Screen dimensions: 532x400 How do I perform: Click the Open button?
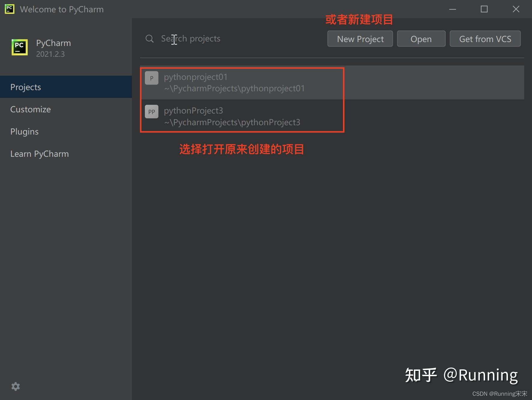point(421,39)
